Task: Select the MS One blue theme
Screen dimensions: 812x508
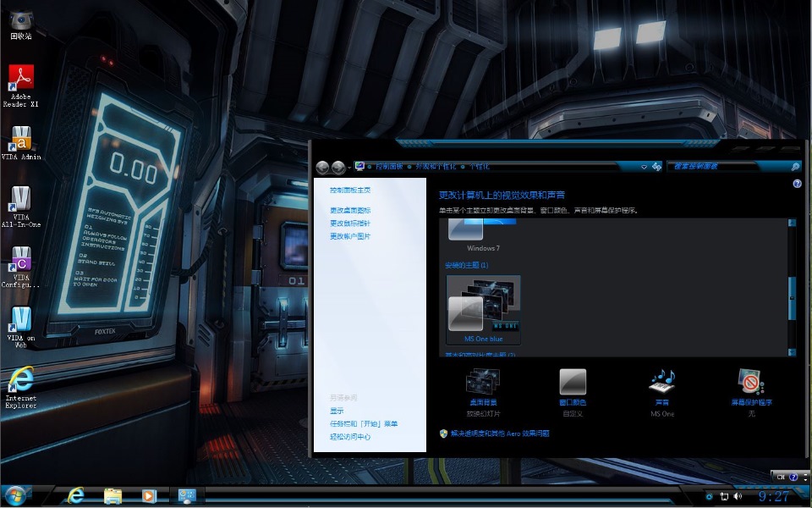Action: [x=483, y=310]
